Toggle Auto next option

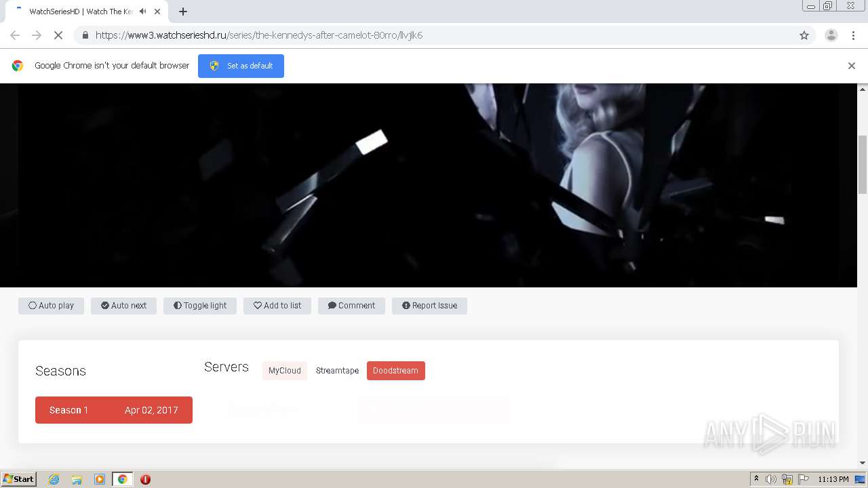pos(123,306)
